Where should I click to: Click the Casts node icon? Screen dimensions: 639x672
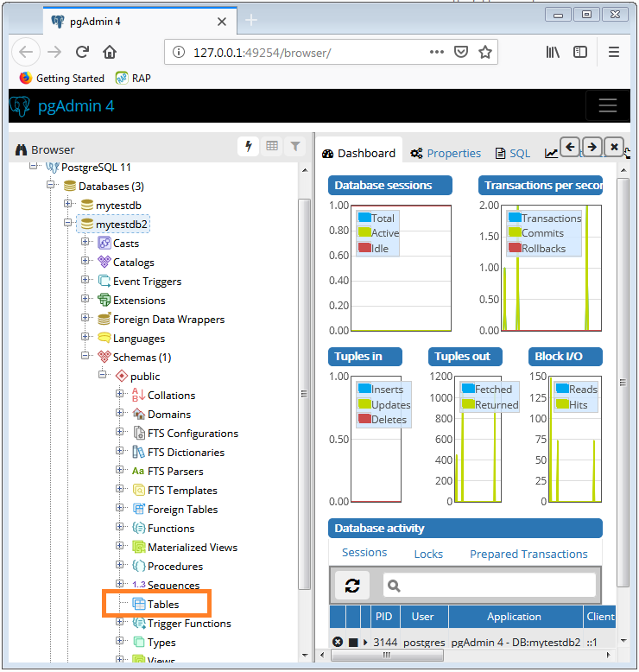[104, 243]
